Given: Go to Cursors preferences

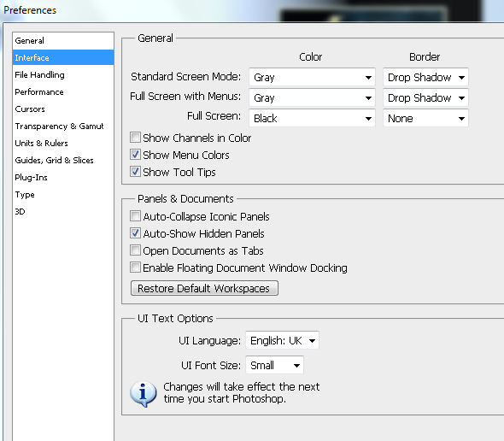Looking at the screenshot, I should click(x=63, y=109).
